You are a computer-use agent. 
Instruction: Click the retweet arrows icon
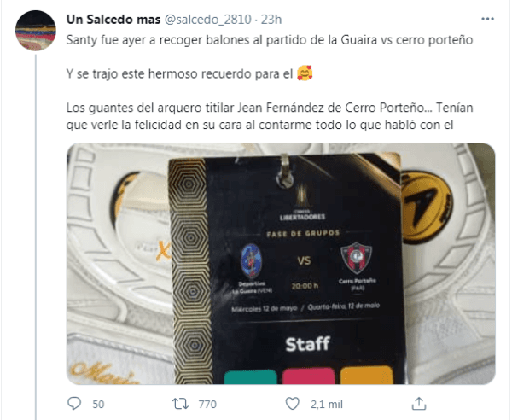(181, 404)
